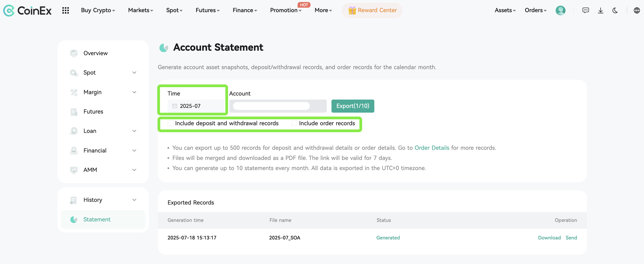Open the calendar icon in the Time field

175,106
